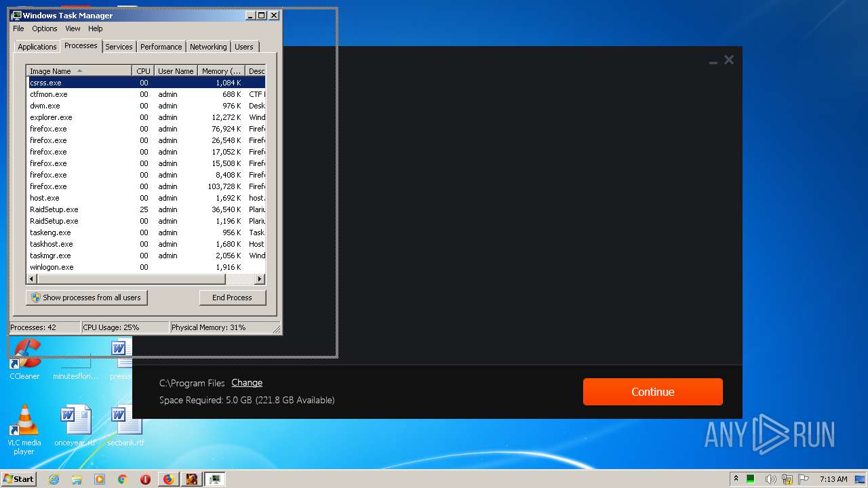Switch to the Raid installer taskbar button
Viewport: 868px width, 488px height.
tap(191, 479)
